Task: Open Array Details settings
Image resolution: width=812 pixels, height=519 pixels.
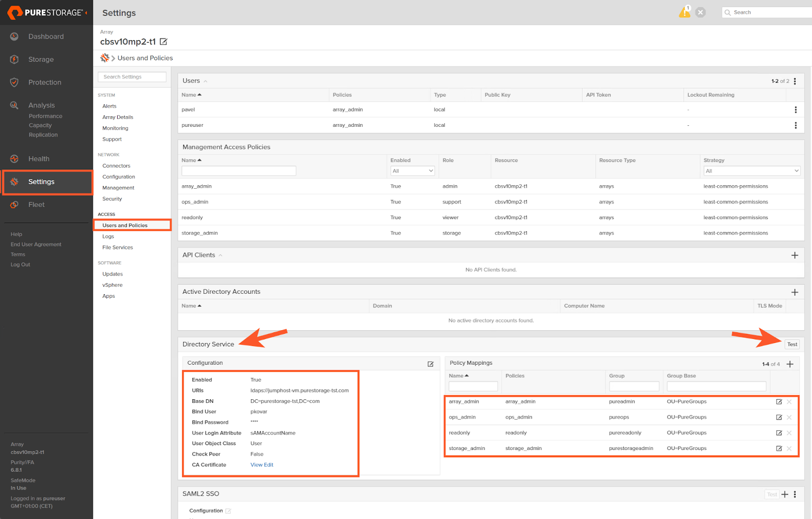Action: pos(118,117)
